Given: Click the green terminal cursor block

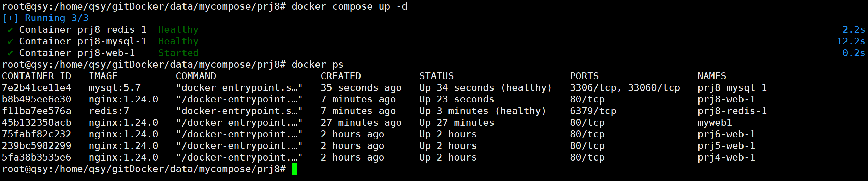Looking at the screenshot, I should (x=294, y=169).
